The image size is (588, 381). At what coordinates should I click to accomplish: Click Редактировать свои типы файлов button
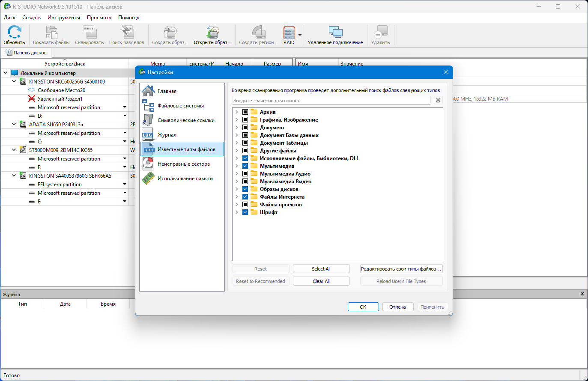click(401, 269)
